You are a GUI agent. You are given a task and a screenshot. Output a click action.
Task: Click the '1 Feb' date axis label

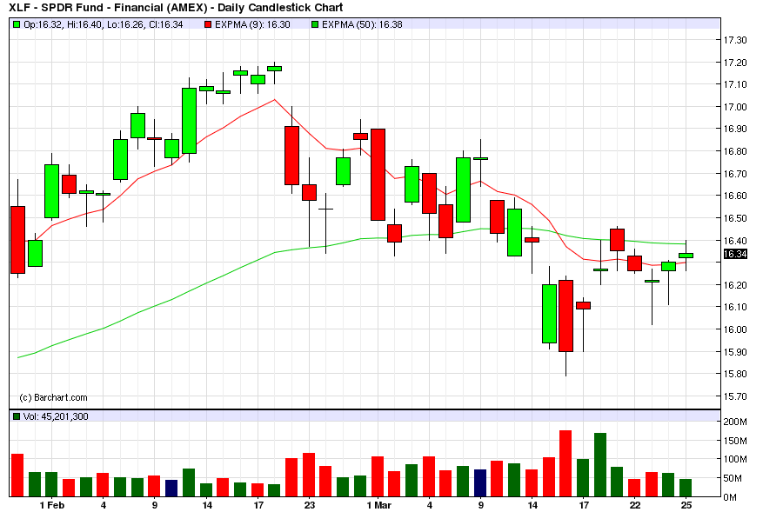[52, 506]
